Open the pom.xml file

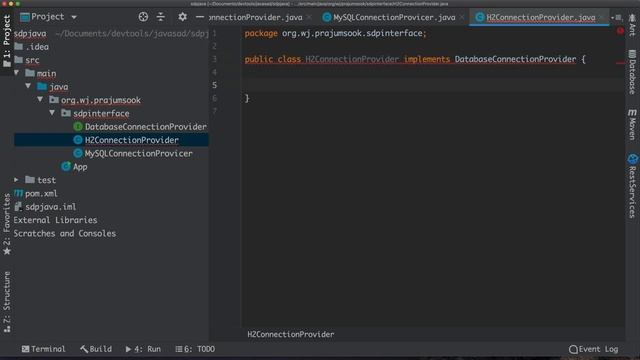36,193
